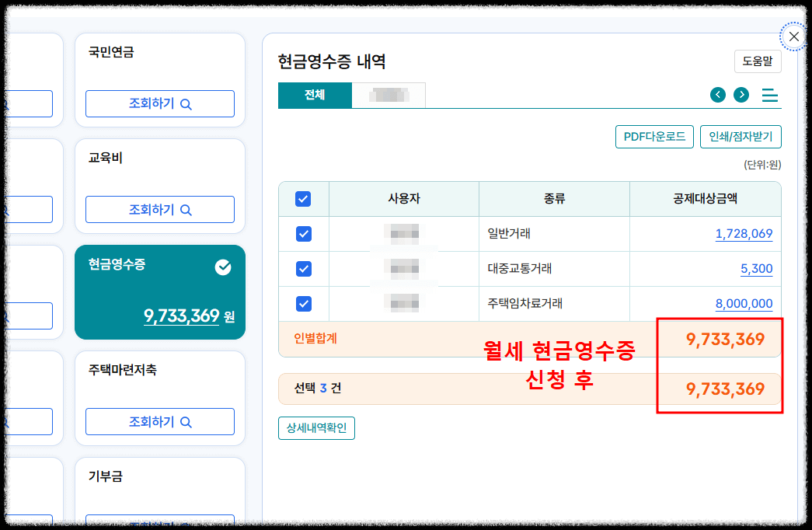Toggle the select-all checkbox in table header

[304, 199]
